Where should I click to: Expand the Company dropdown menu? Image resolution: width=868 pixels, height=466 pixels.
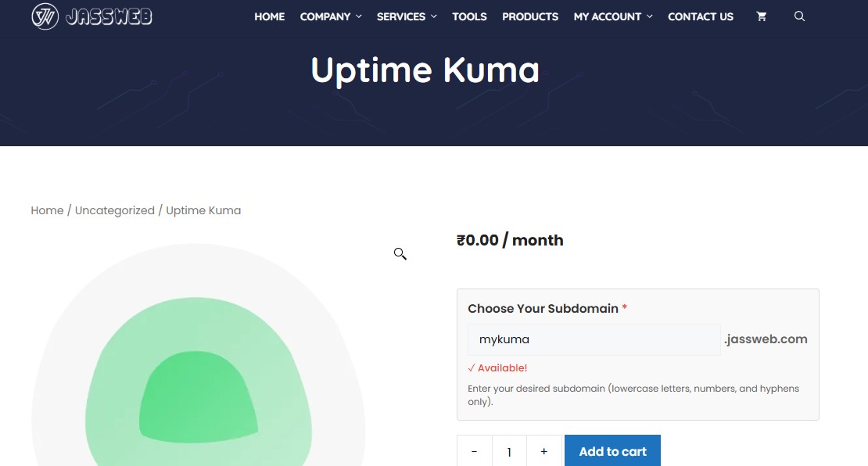[331, 16]
